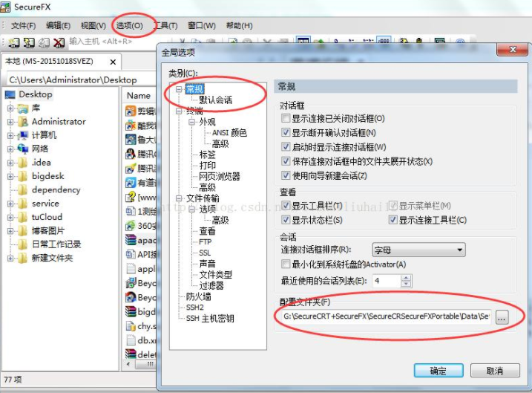
Task: Click the 有道 shortcut icon in list
Action: pos(131,183)
